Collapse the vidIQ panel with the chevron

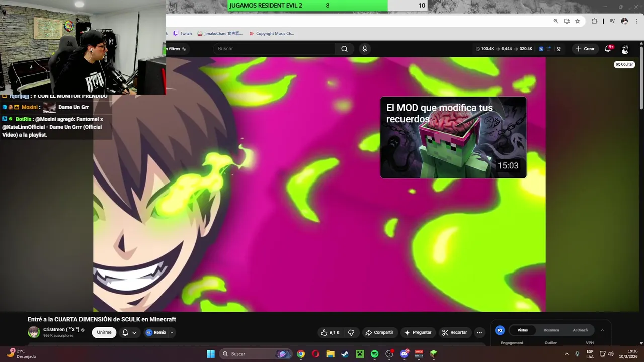(x=602, y=330)
